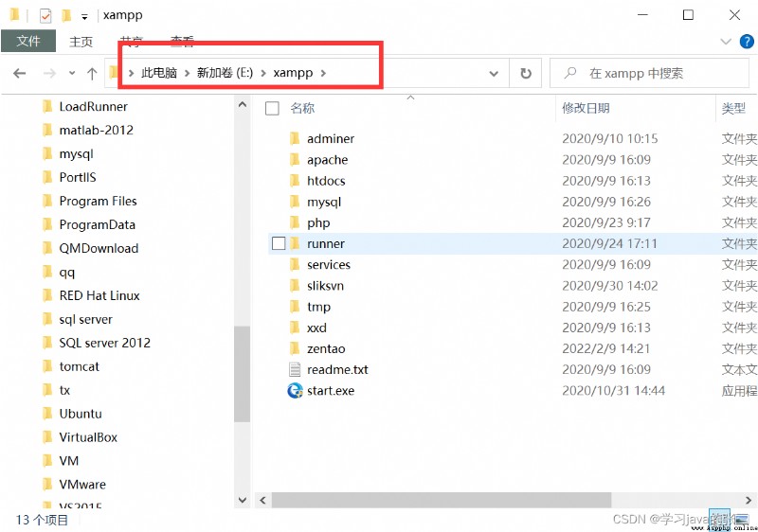Click navigation pane scroll-down arrow
Screen dimensions: 758x532
243,500
